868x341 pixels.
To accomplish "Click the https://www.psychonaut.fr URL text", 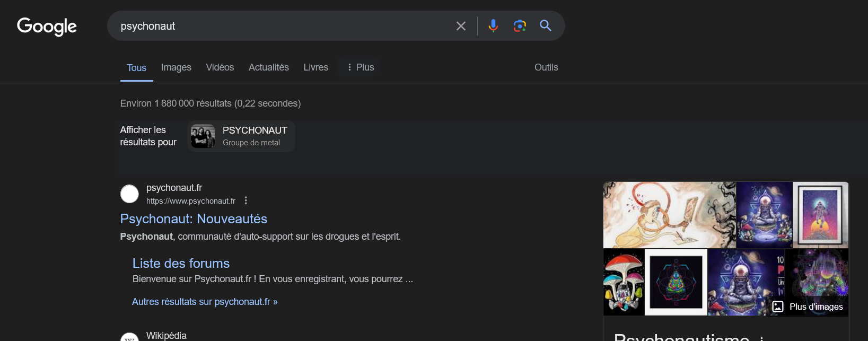I will [191, 201].
